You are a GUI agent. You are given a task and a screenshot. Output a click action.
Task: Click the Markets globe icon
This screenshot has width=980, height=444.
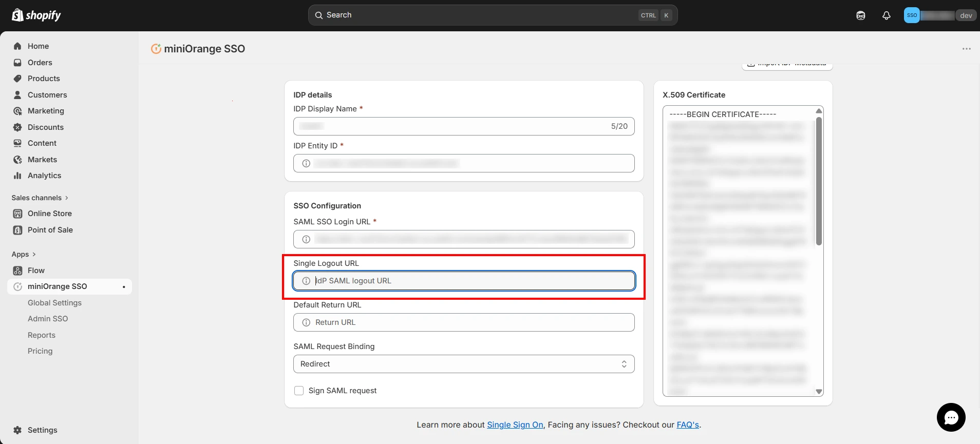17,160
